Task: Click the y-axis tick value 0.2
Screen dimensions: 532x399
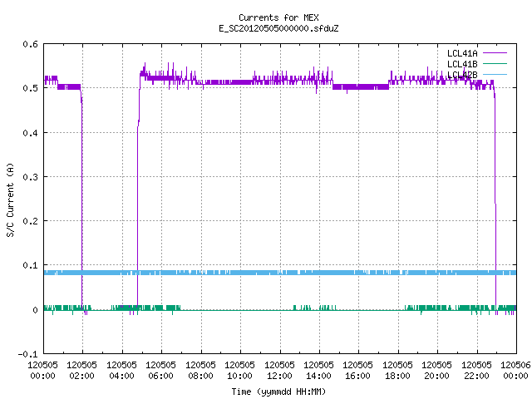Action: [30, 221]
